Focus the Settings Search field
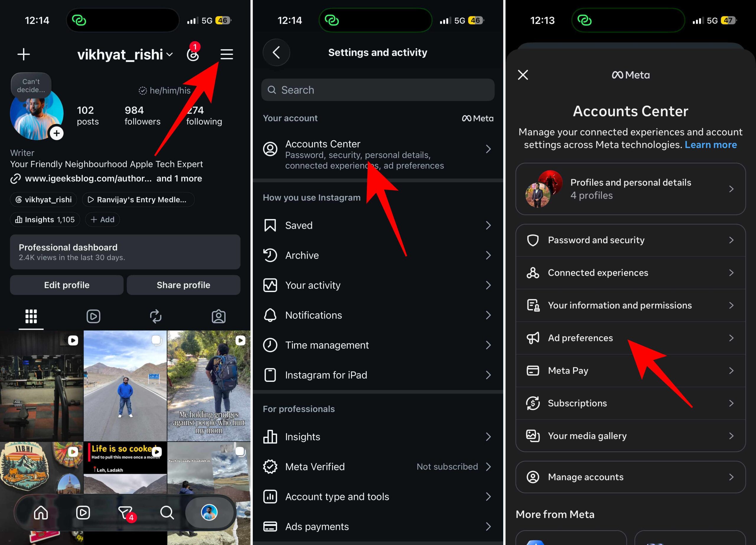 pos(378,90)
